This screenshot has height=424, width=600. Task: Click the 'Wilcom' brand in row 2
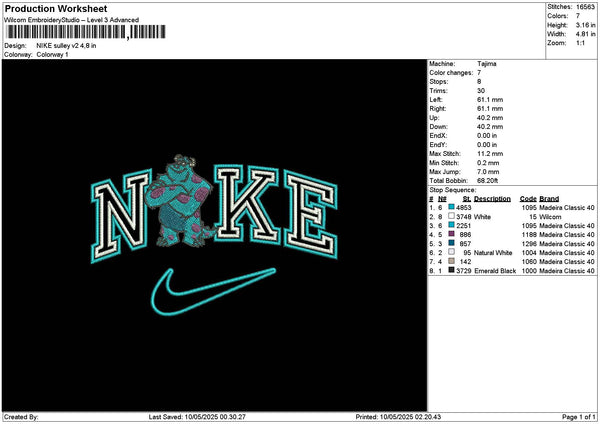(x=550, y=217)
